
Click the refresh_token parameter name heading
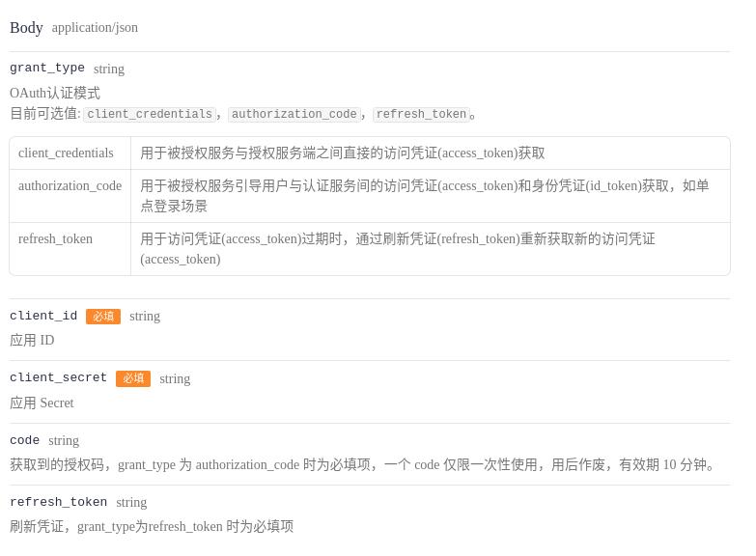coord(58,503)
